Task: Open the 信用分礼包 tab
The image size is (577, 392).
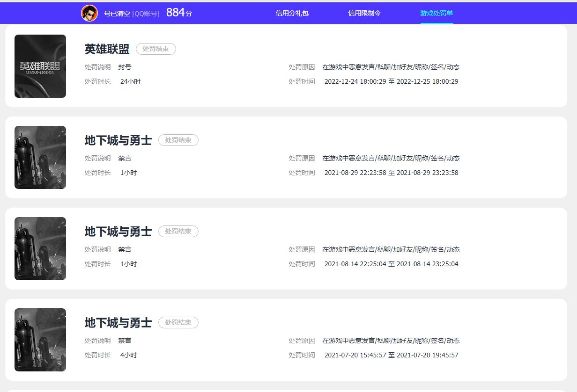Action: 292,13
